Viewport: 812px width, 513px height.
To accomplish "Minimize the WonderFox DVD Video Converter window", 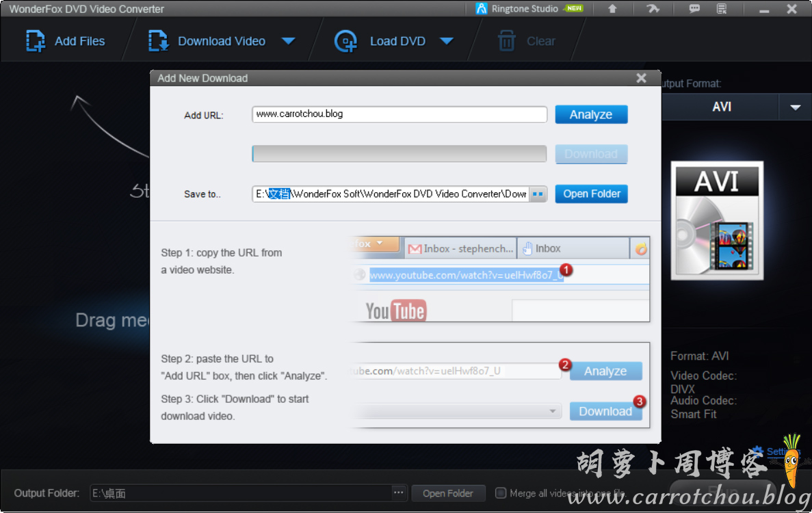I will [x=764, y=10].
